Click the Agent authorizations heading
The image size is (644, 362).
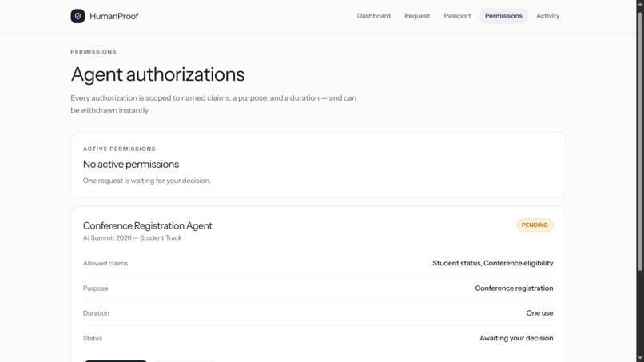(x=157, y=74)
